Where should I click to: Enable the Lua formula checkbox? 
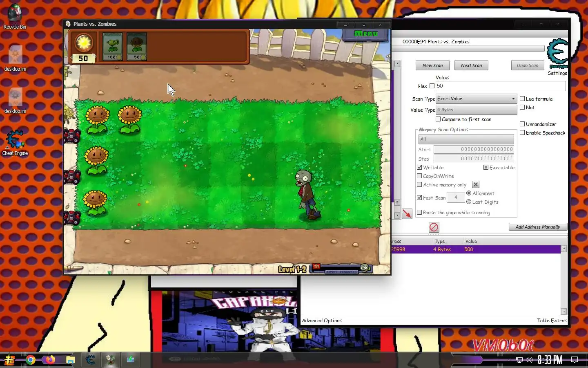pyautogui.click(x=522, y=99)
